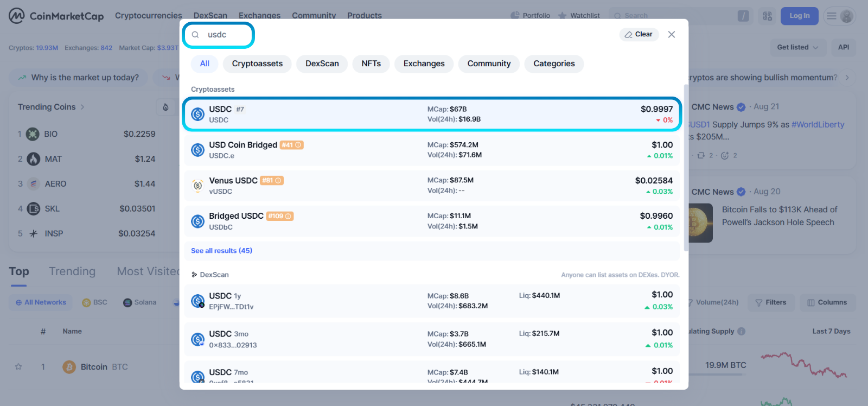Screen dimensions: 868x406
Task: Expand Trending Coins chevron
Action: pyautogui.click(x=82, y=107)
